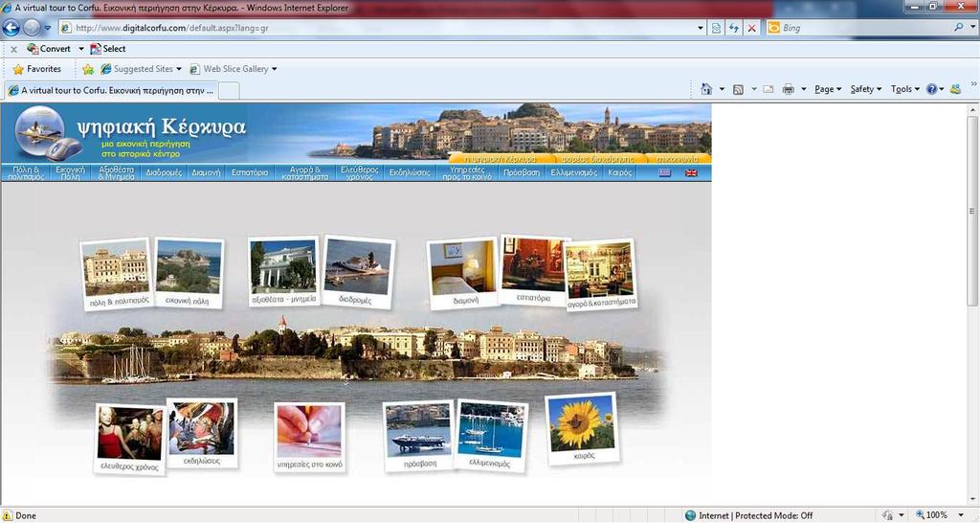Image resolution: width=980 pixels, height=523 pixels.
Task: Expand the Web Slice Gallery dropdown
Action: coord(275,69)
